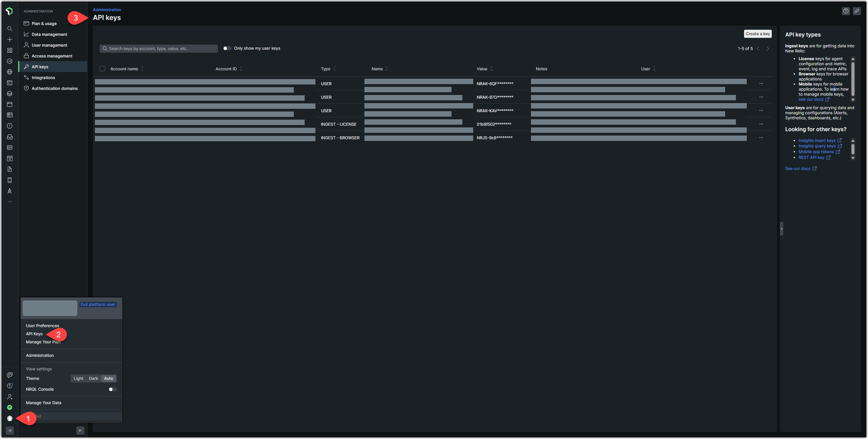Screen dimensions: 868x439
Task: Click the collapse sidebar arrow icon
Action: 80,430
